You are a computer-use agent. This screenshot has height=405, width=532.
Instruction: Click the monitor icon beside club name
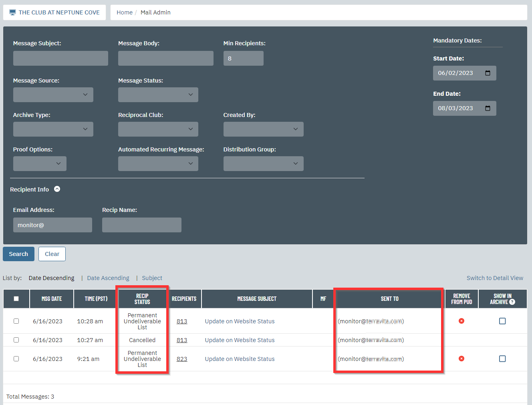(x=12, y=12)
